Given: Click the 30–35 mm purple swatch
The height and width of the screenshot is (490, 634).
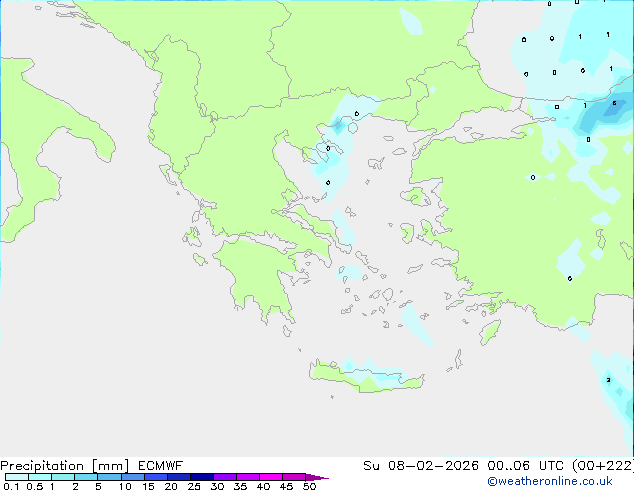Looking at the screenshot, I should [224, 477].
